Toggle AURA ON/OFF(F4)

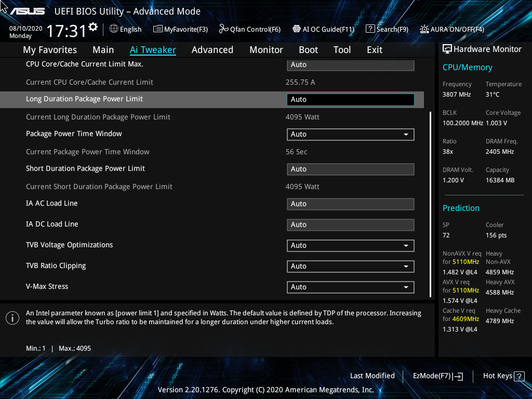(452, 29)
